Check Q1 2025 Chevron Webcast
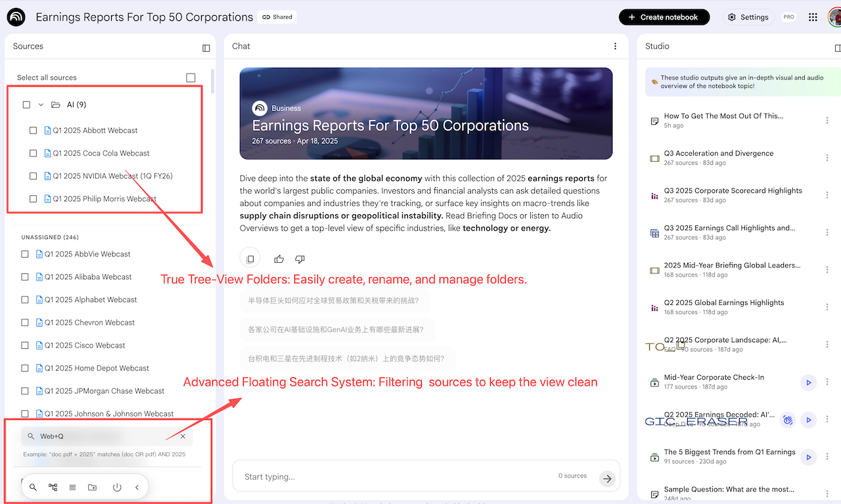 [x=25, y=323]
